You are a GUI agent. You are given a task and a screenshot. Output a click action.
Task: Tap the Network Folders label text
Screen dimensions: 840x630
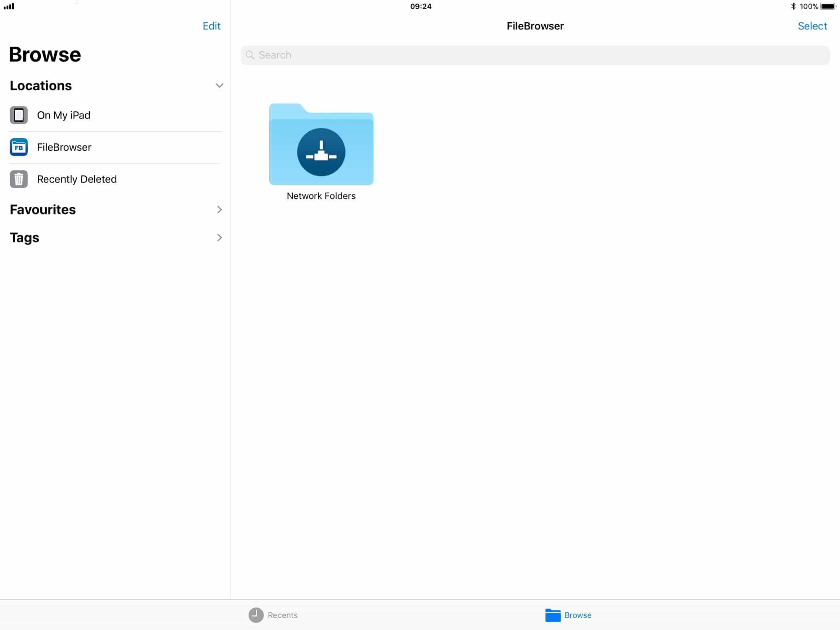coord(321,196)
